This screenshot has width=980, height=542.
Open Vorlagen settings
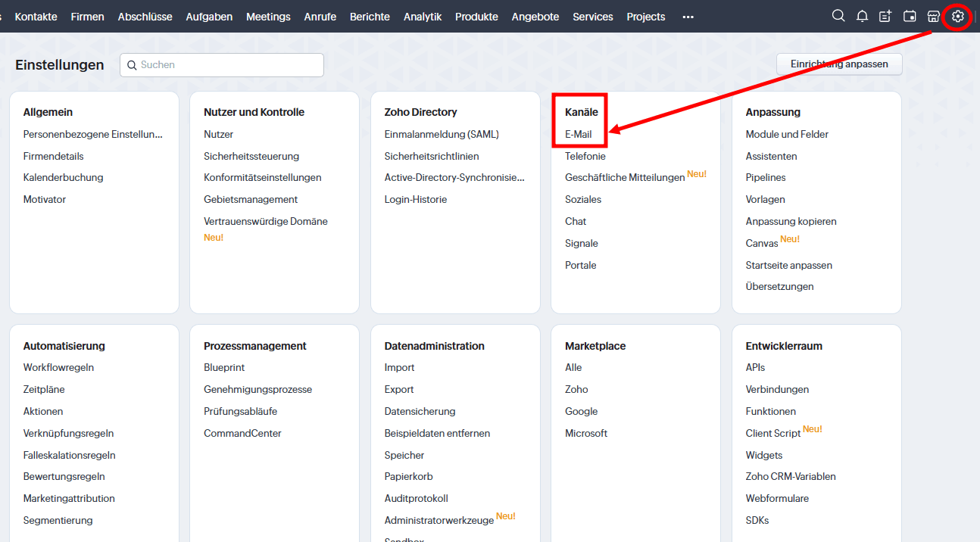[766, 199]
